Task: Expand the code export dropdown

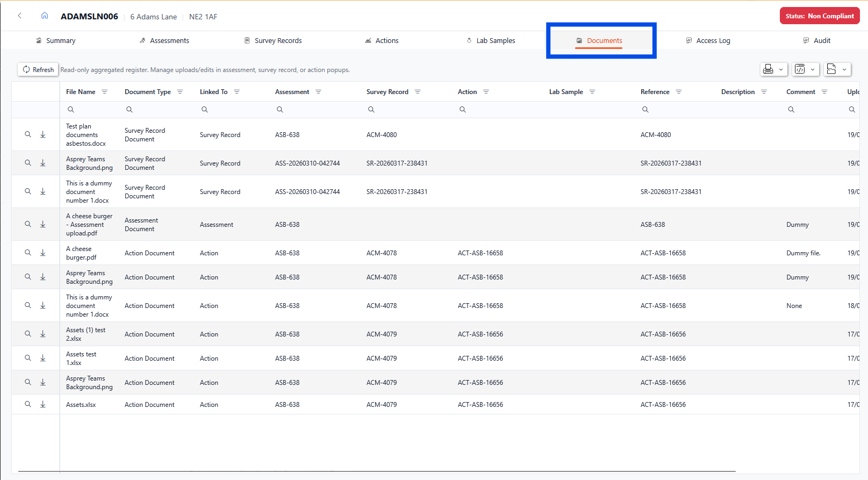Action: point(812,69)
